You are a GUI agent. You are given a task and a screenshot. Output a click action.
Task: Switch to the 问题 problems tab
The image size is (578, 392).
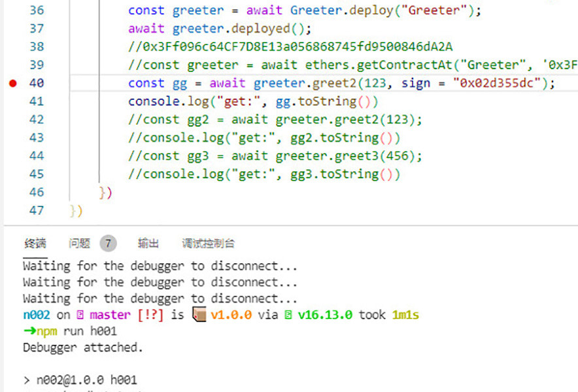click(x=79, y=244)
